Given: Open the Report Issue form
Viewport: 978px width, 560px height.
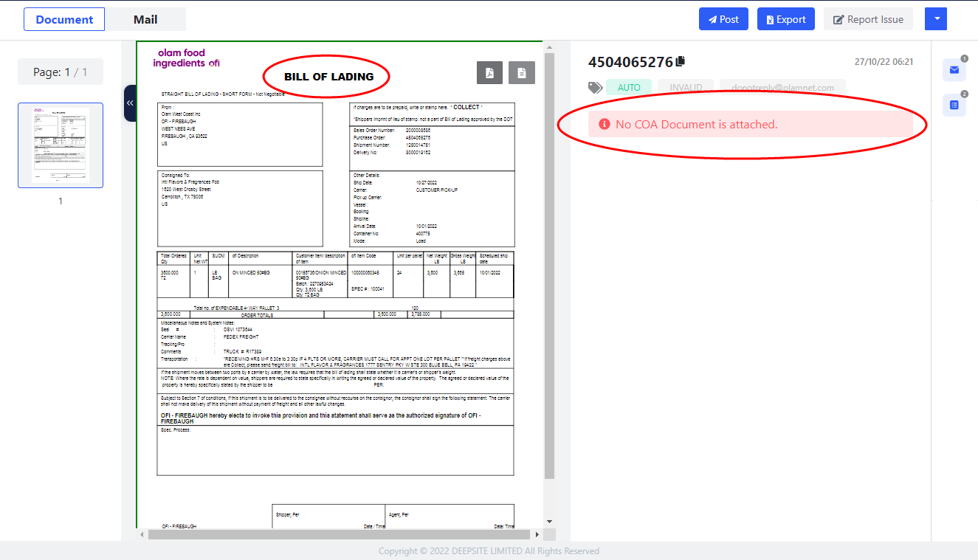Looking at the screenshot, I should (x=868, y=19).
